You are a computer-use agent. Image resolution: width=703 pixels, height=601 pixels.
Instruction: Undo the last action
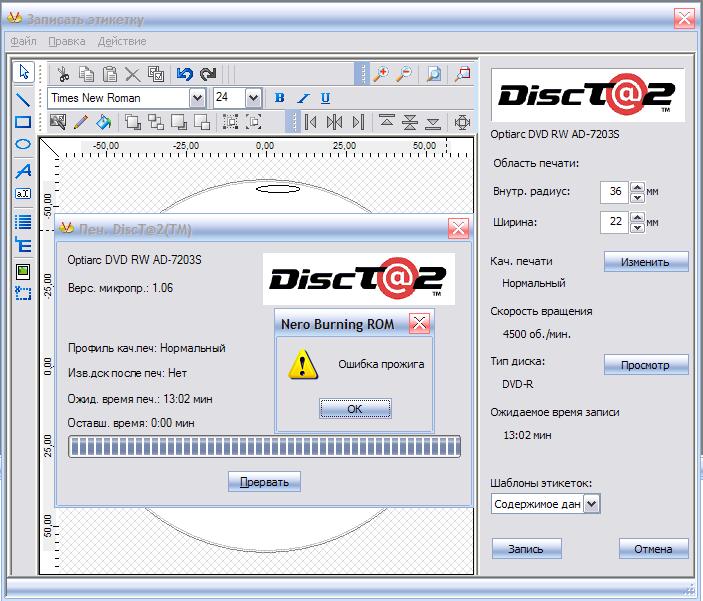tap(184, 73)
